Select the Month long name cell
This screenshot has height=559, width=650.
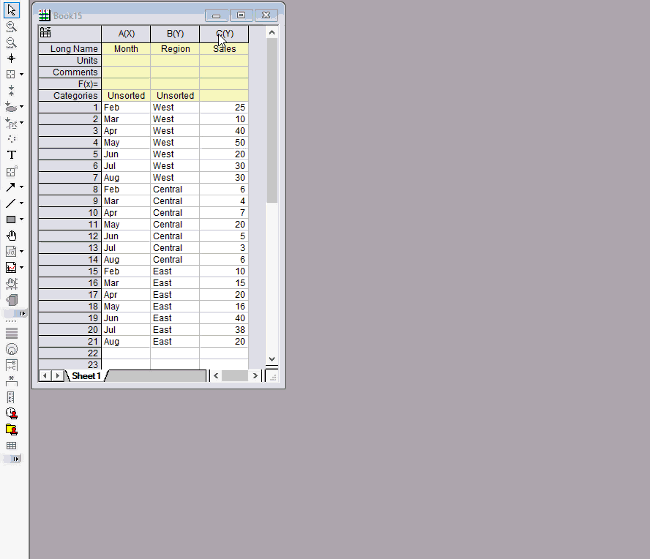(x=126, y=49)
